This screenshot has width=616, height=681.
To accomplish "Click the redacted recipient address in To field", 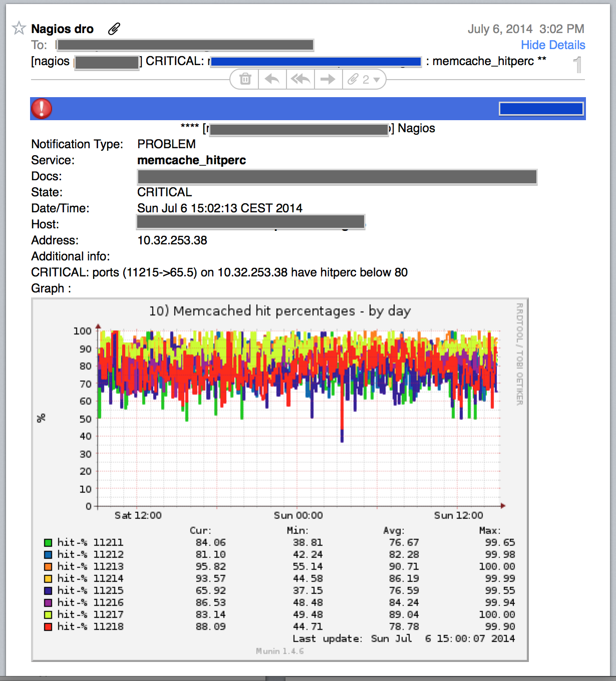I will [x=185, y=45].
